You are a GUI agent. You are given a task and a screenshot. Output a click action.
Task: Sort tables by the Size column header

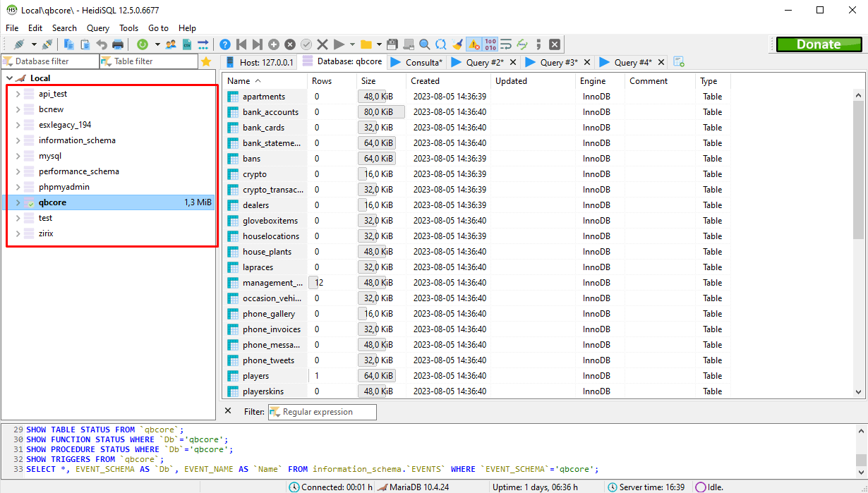(x=380, y=81)
